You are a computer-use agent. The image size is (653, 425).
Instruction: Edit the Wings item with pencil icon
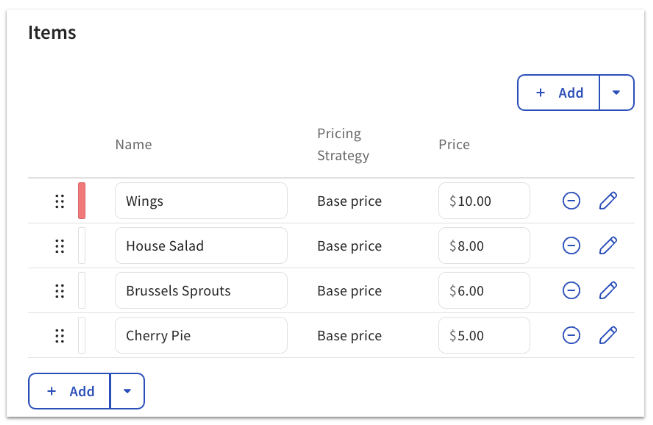(x=608, y=201)
